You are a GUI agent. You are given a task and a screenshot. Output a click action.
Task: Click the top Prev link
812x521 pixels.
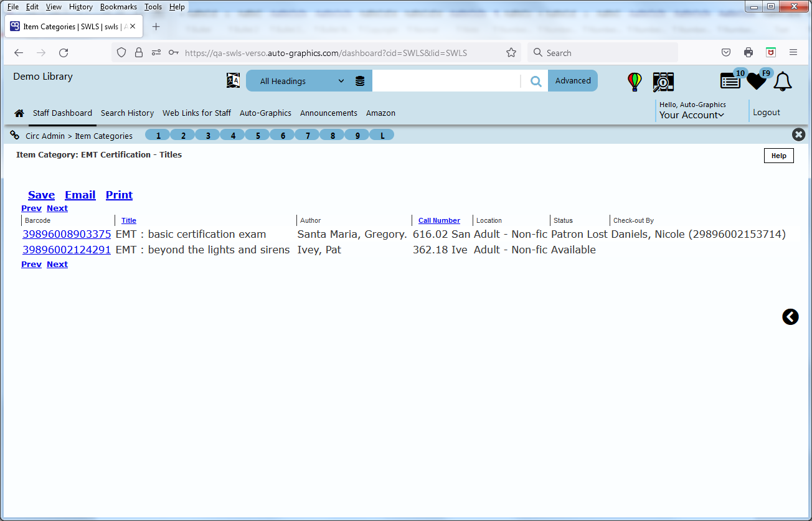(31, 209)
